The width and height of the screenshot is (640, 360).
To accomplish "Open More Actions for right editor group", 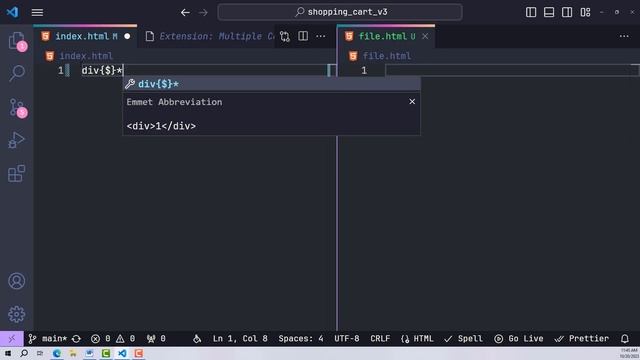I will coord(624,36).
